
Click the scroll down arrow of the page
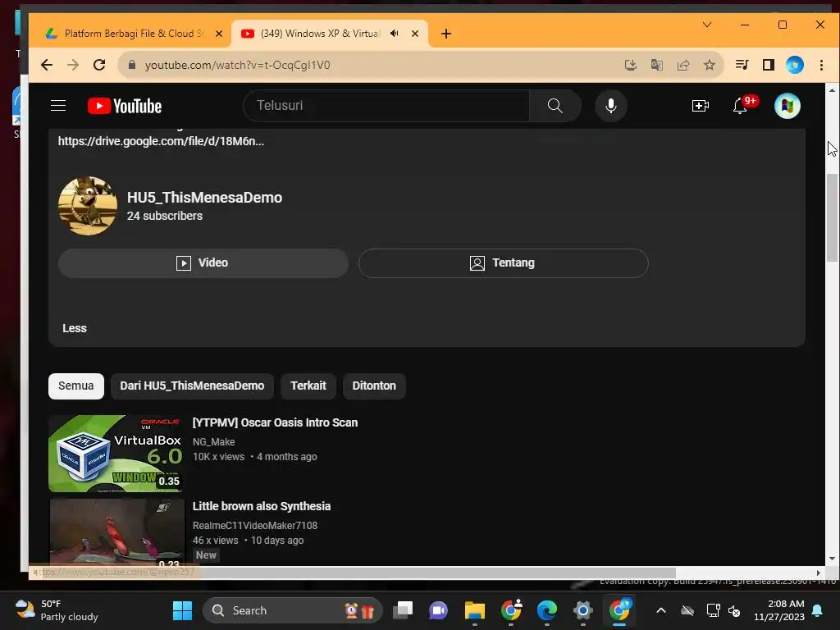832,558
